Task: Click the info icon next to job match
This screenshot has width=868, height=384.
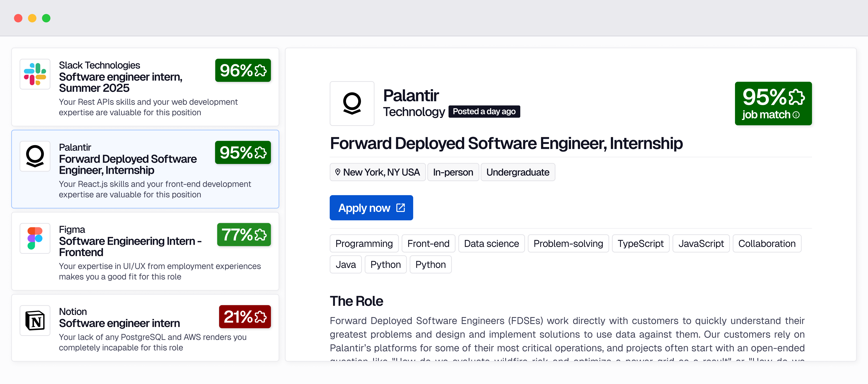Action: click(796, 115)
